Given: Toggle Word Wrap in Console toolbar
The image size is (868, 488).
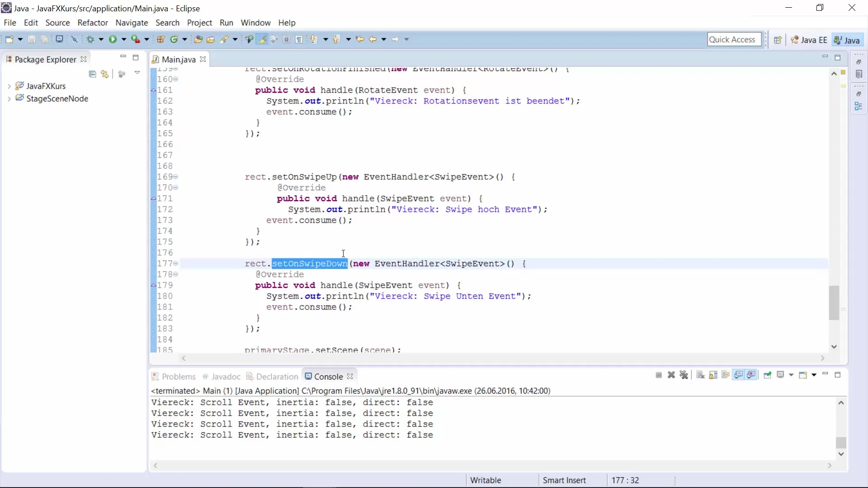Looking at the screenshot, I should [x=726, y=375].
